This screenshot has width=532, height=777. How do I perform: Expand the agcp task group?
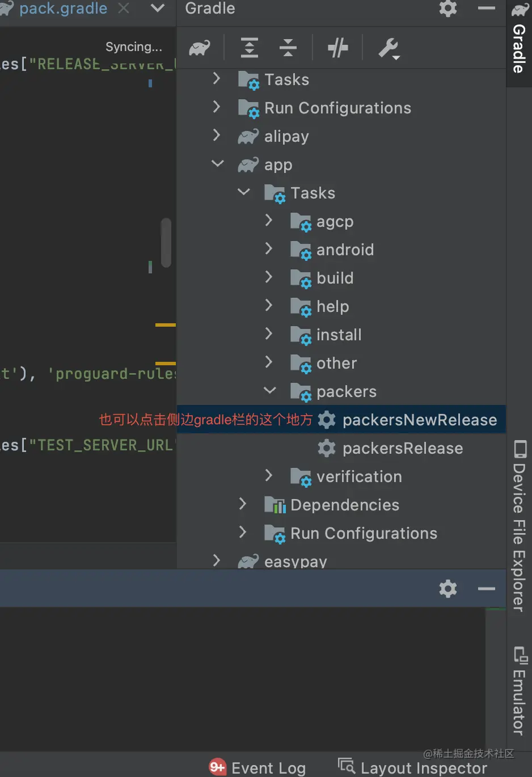pyautogui.click(x=268, y=220)
